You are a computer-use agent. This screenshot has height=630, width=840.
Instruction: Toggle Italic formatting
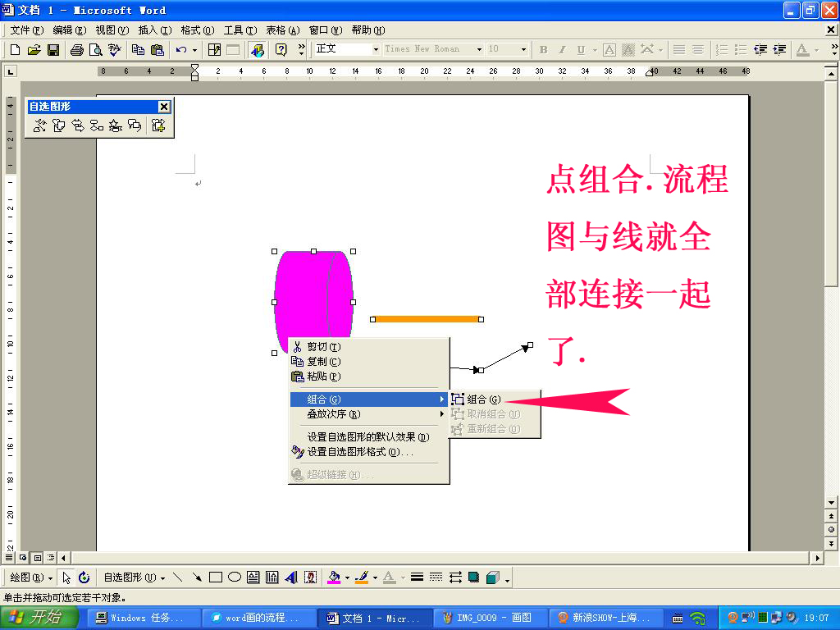click(x=562, y=50)
